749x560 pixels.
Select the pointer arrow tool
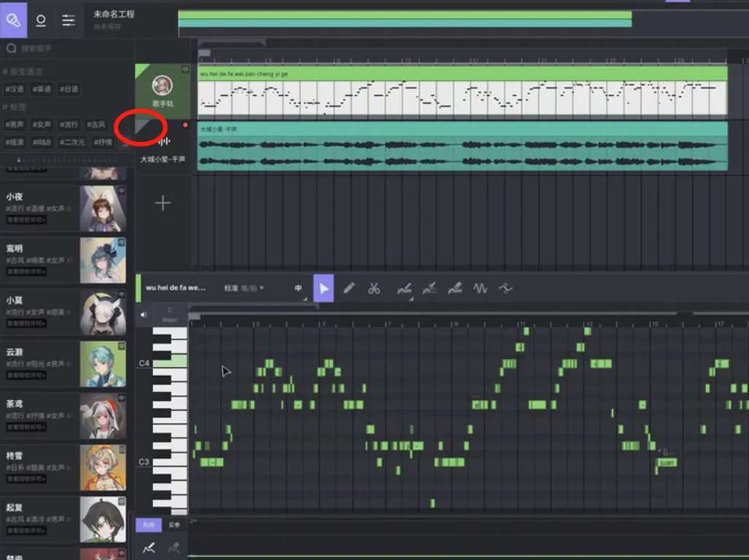(x=323, y=288)
